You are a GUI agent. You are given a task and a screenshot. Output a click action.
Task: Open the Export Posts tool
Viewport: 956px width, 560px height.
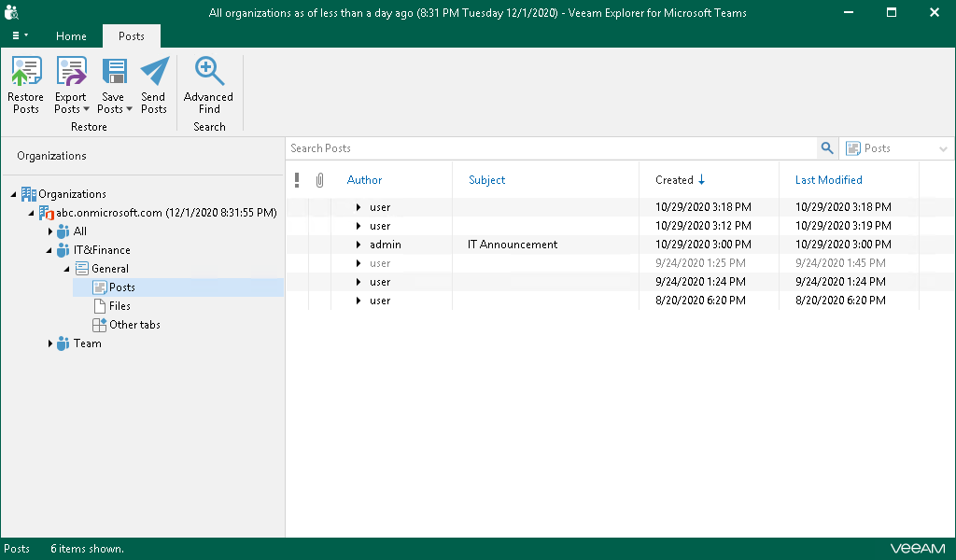click(70, 73)
